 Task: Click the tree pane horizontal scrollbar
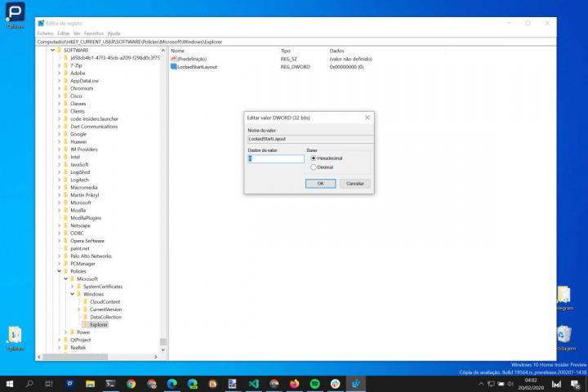[98, 355]
